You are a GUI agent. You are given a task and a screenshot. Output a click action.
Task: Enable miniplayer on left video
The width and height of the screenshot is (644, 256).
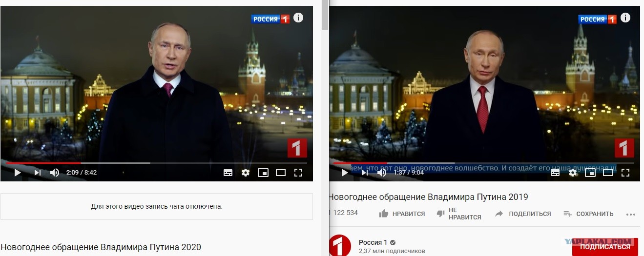(x=263, y=173)
